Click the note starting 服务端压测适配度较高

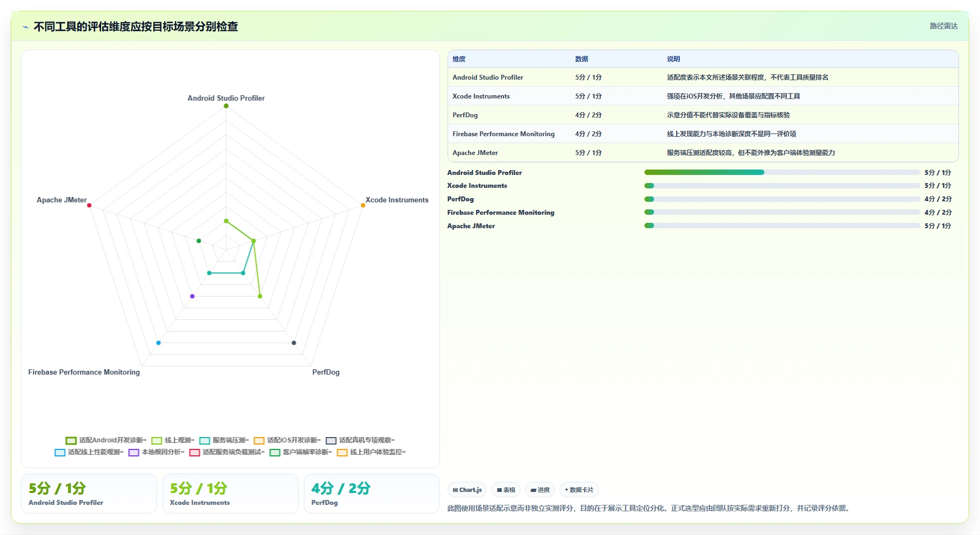751,153
